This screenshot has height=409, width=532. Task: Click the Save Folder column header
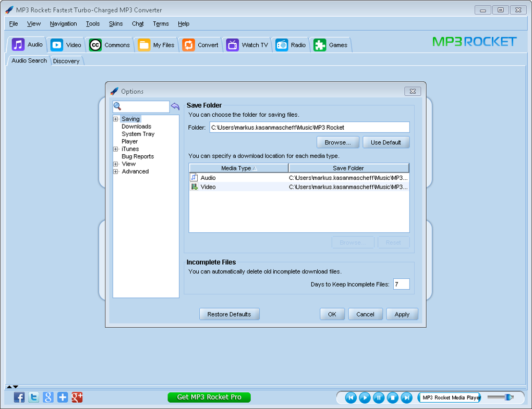coord(349,168)
